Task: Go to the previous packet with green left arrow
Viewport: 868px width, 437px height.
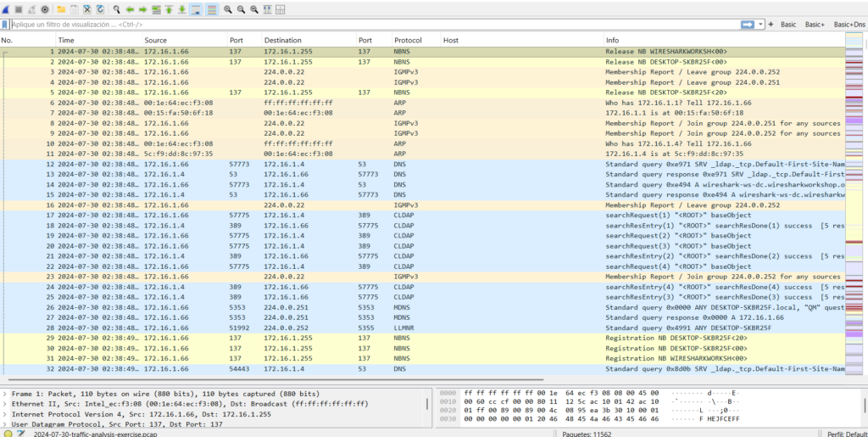Action: (130, 9)
